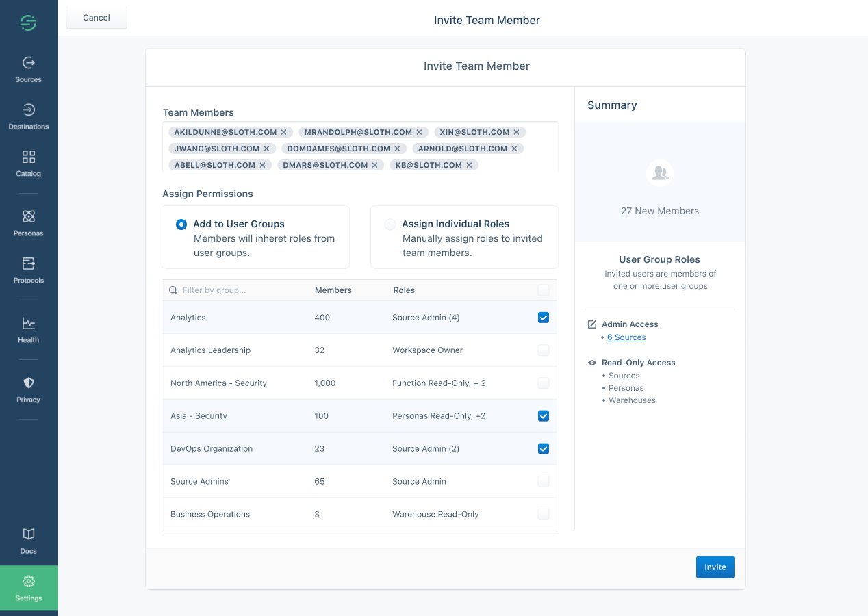Remove DMARS@SLOTH.COM tag
Viewport: 868px width, 616px height.
click(x=374, y=165)
